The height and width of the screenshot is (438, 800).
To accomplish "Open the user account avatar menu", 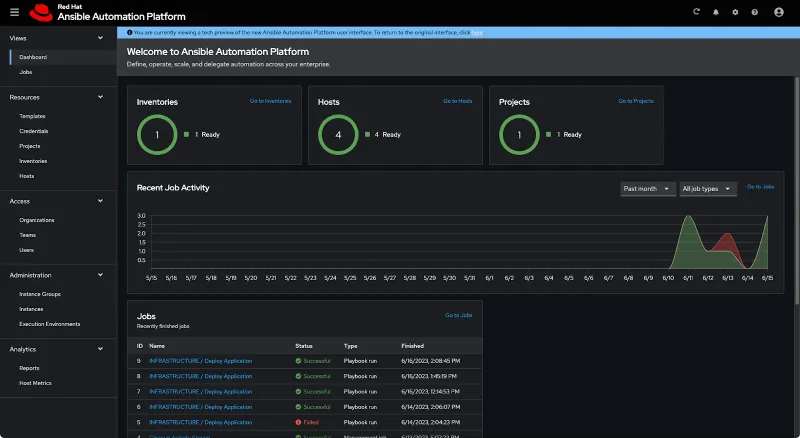I will [x=779, y=12].
